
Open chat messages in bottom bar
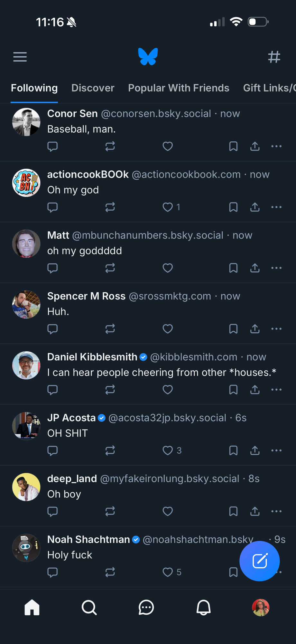click(x=146, y=608)
